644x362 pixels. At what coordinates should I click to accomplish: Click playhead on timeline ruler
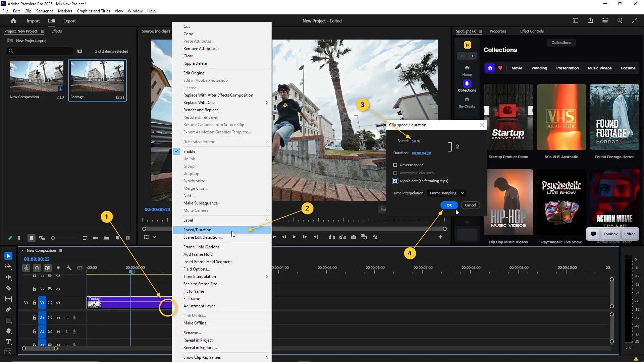click(x=131, y=271)
